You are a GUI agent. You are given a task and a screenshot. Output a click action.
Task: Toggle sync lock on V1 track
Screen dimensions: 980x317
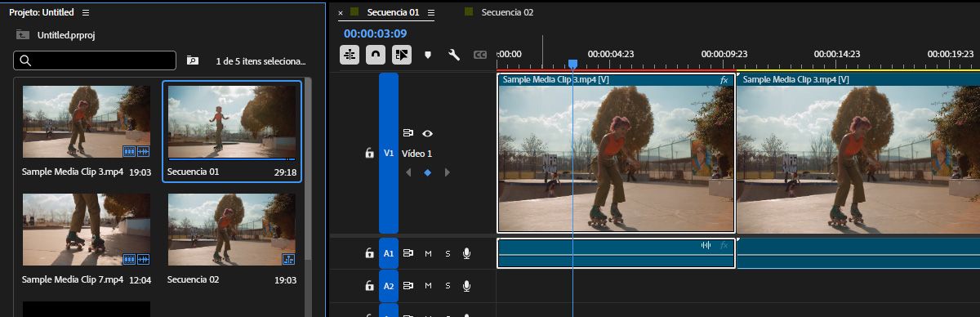(408, 132)
